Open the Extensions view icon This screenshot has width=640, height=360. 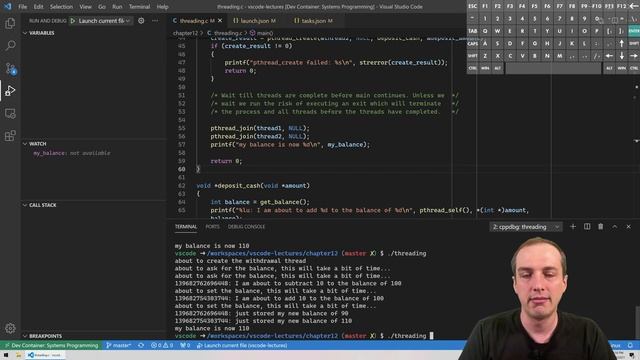coord(10,136)
